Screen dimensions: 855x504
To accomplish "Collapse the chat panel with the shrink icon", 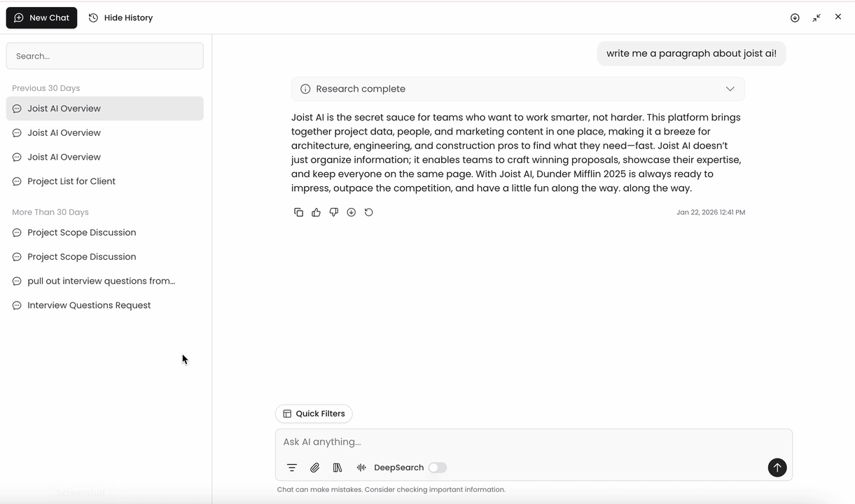I will tap(816, 17).
